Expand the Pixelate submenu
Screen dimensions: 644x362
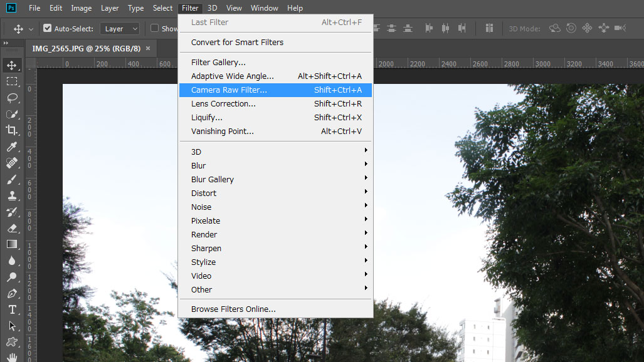click(275, 220)
